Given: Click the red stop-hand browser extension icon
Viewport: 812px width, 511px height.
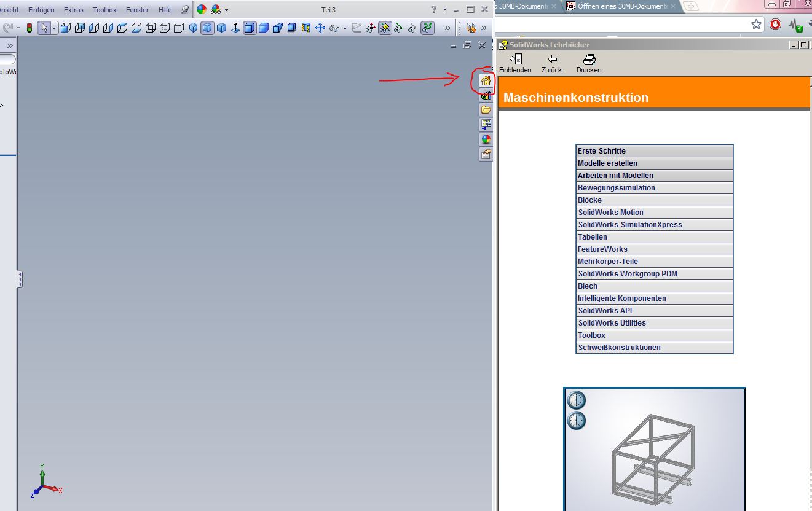Looking at the screenshot, I should [x=776, y=25].
